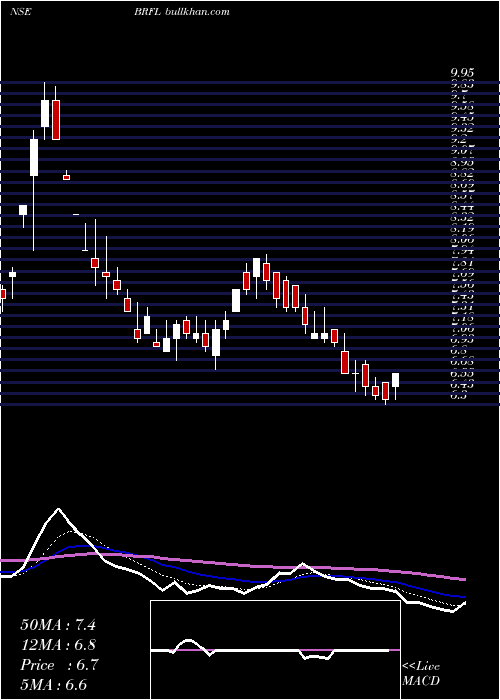Click the 12MA : 6.8 readout
Screen dimensions: 500x700
coord(58,645)
